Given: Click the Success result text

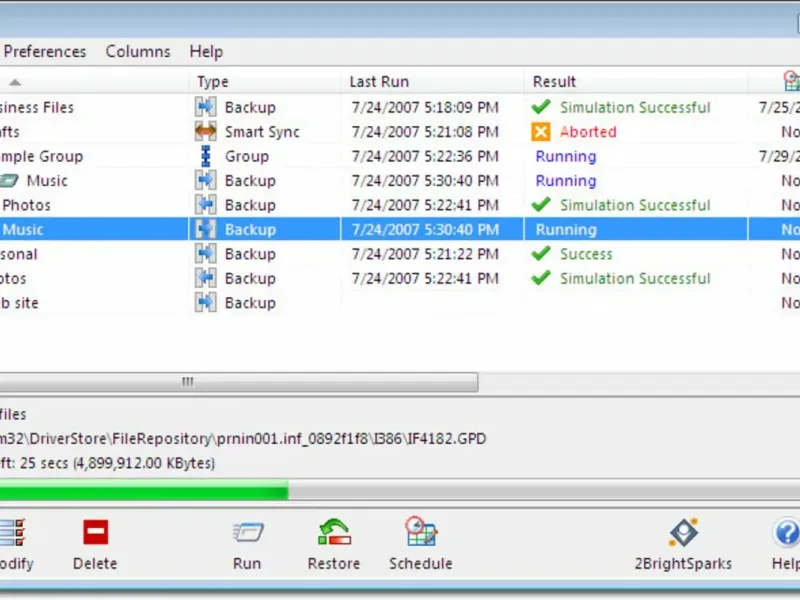Looking at the screenshot, I should 586,254.
